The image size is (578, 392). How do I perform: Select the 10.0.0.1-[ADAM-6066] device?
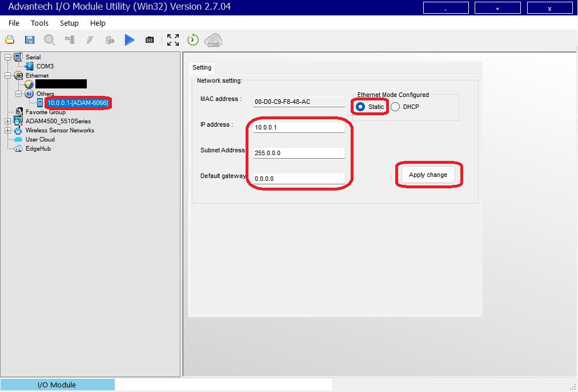(x=78, y=103)
